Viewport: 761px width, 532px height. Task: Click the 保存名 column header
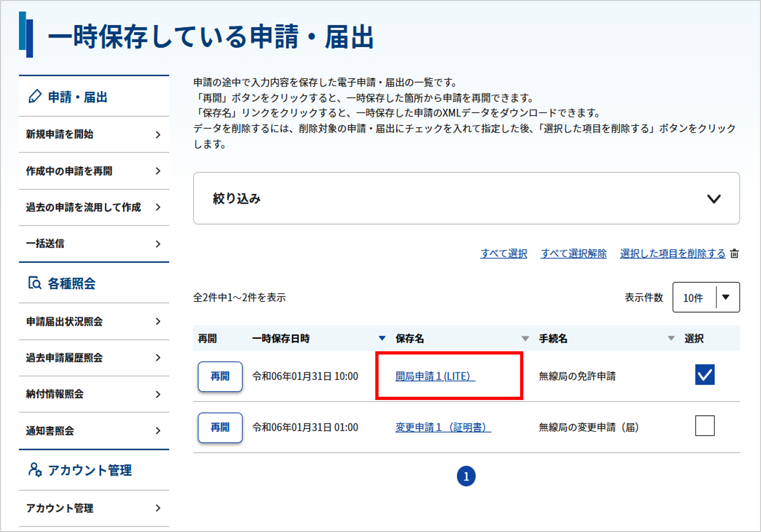click(x=409, y=339)
